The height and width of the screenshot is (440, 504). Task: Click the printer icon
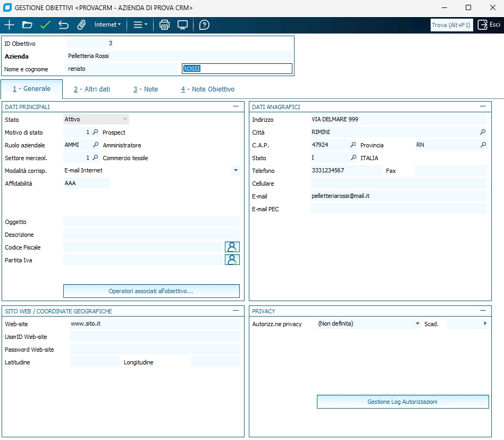coord(165,25)
